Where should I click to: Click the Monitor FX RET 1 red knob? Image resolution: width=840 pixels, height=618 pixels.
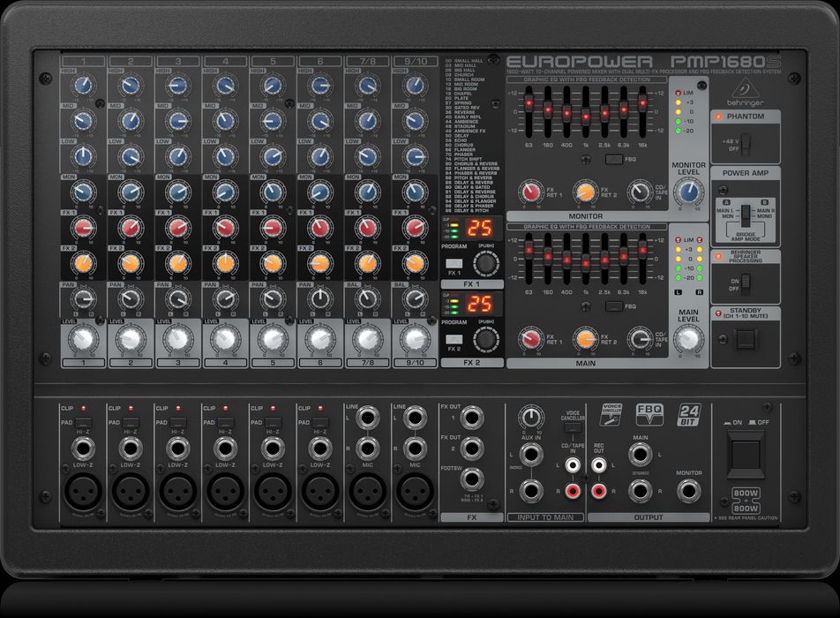coord(531,192)
